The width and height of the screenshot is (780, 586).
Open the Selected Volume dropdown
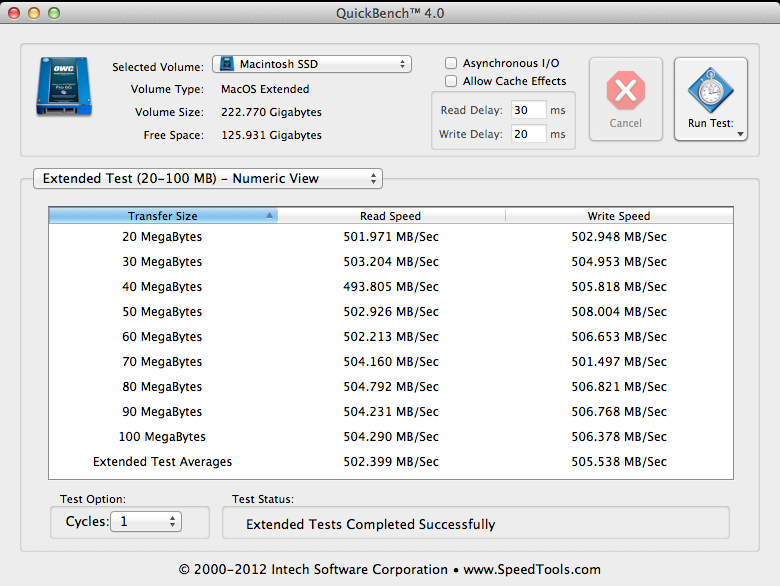[x=312, y=64]
